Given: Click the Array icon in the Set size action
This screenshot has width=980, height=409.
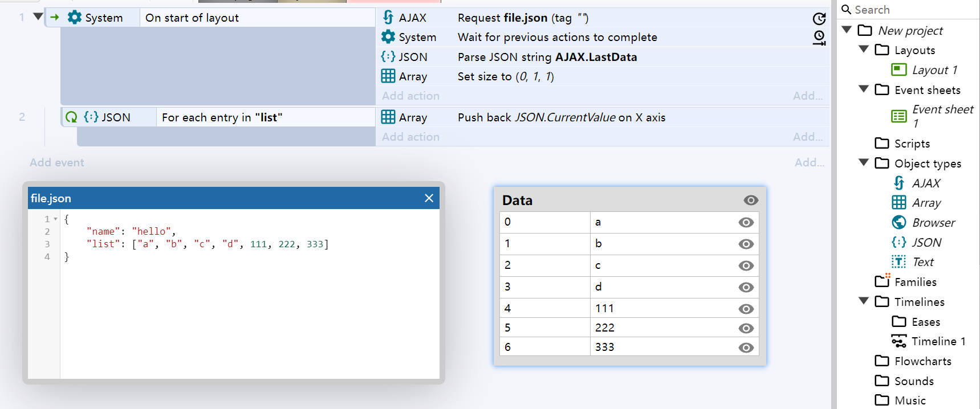Looking at the screenshot, I should [x=388, y=76].
